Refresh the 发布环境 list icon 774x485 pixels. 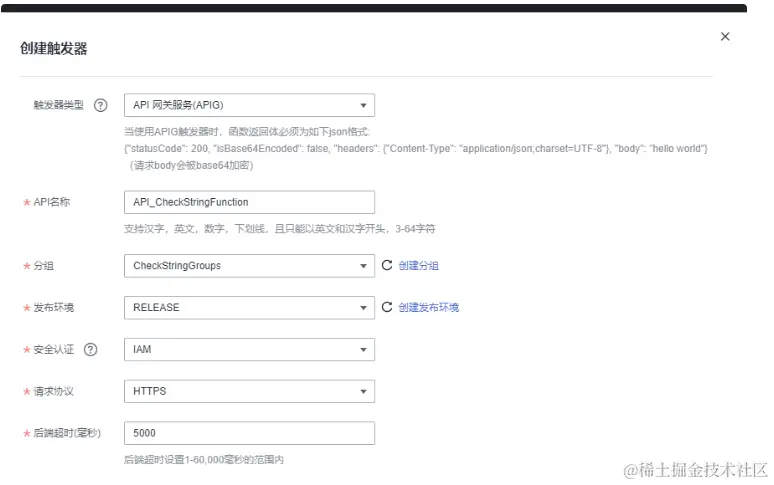point(387,307)
